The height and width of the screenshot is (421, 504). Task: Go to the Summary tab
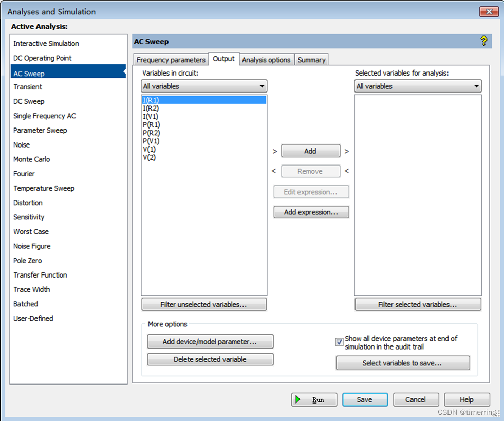pos(311,60)
